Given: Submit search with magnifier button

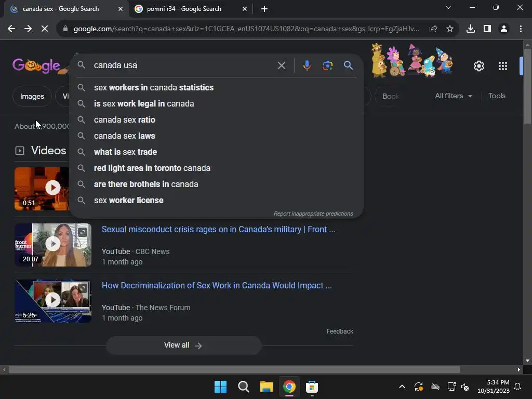Looking at the screenshot, I should [x=349, y=65].
